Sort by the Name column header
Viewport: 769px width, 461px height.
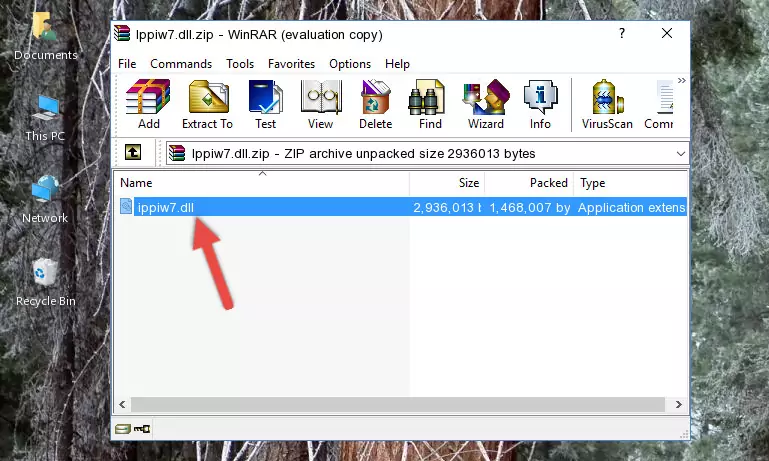[262, 183]
